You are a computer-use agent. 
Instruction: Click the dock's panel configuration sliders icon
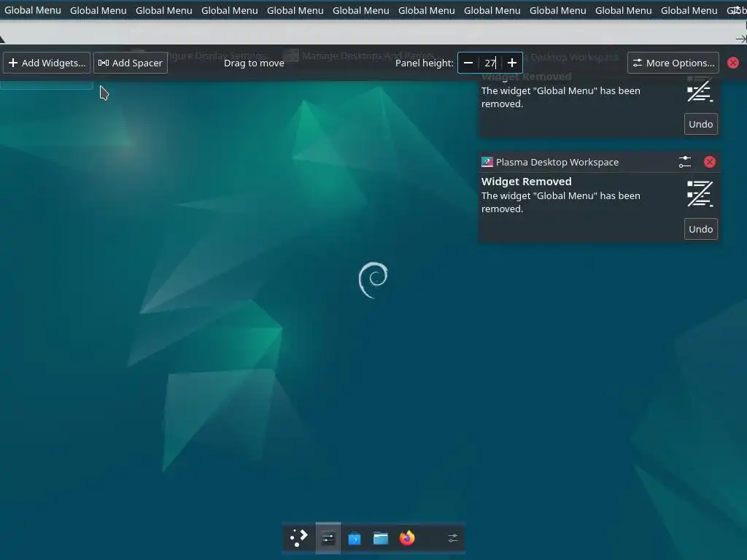452,538
